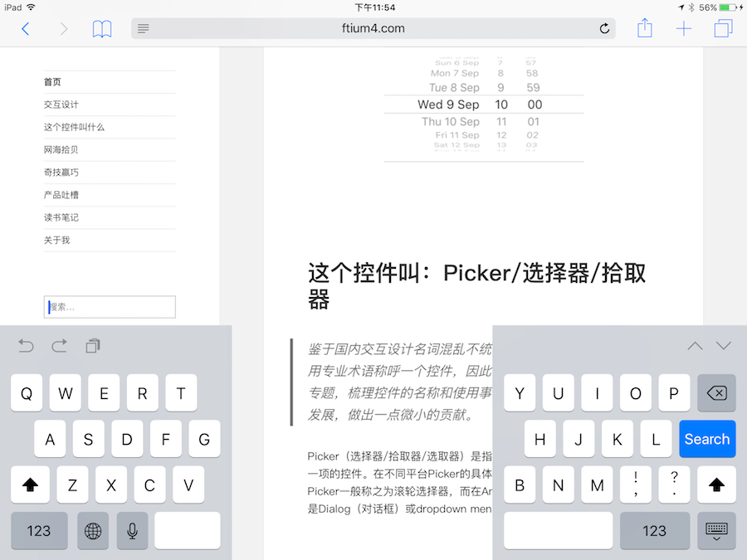Viewport: 747px width, 560px height.
Task: Tap the backspace delete key
Action: point(716,393)
